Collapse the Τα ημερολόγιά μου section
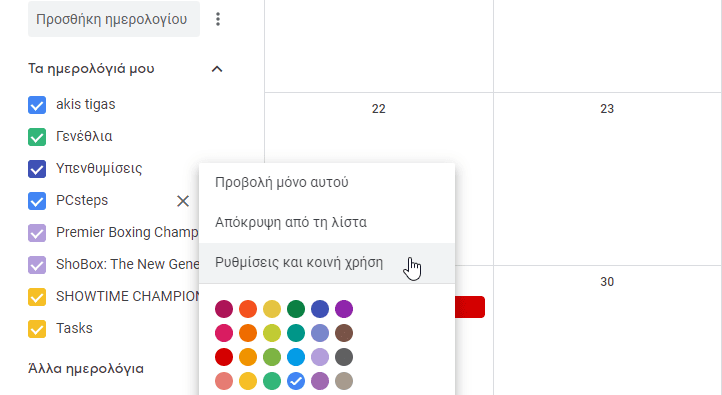Screen dimensions: 722x395 point(217,69)
